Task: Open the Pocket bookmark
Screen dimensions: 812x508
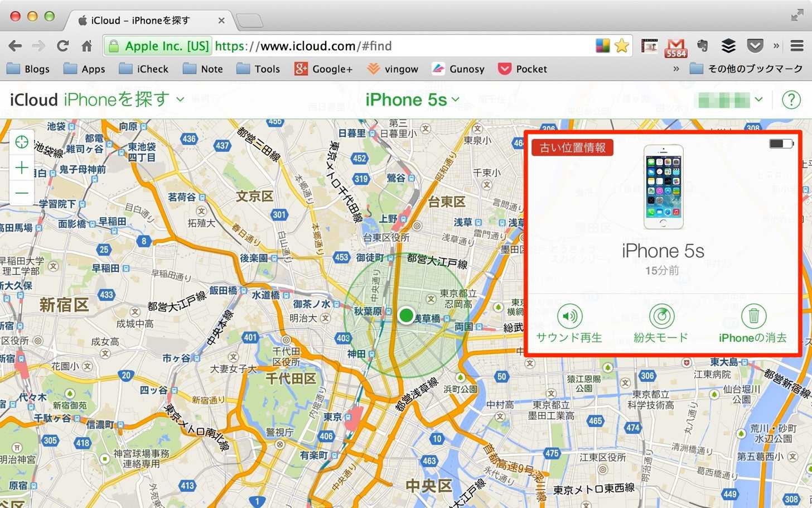Action: [522, 69]
